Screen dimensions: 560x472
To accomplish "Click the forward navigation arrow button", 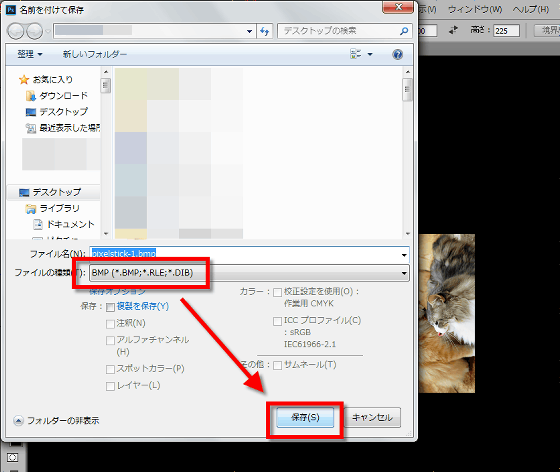I will coord(35,31).
